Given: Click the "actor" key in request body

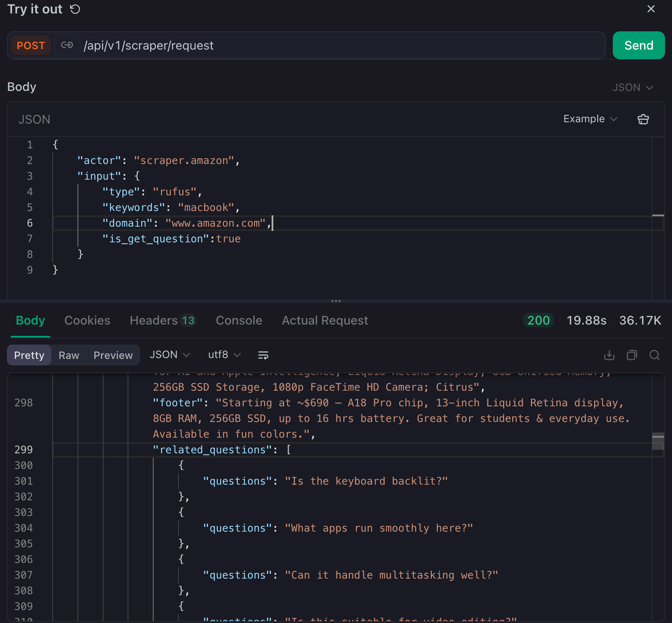Looking at the screenshot, I should click(99, 161).
